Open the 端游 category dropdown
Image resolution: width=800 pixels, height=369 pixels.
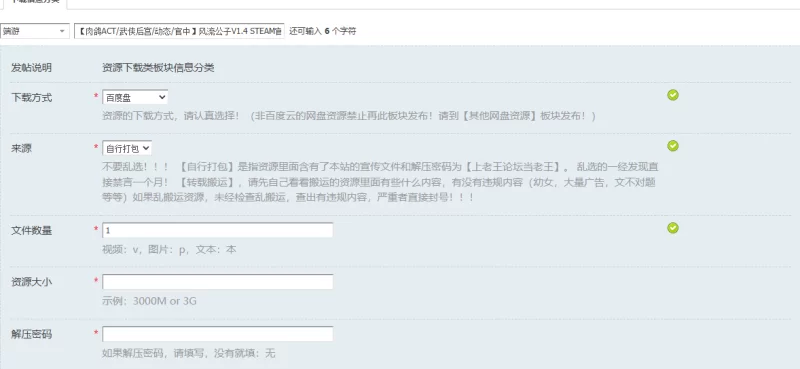(35, 31)
